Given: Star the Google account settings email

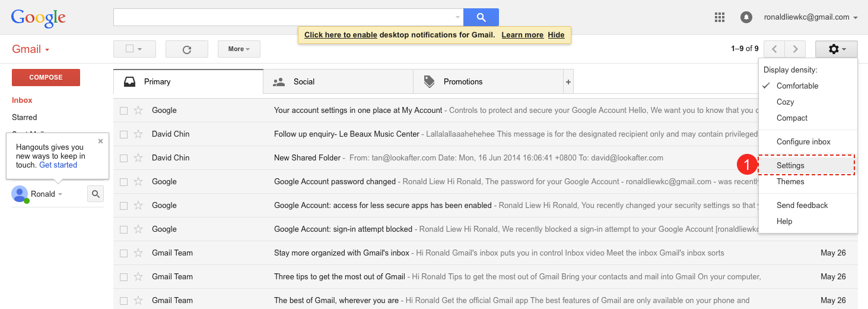Looking at the screenshot, I should click(x=138, y=111).
